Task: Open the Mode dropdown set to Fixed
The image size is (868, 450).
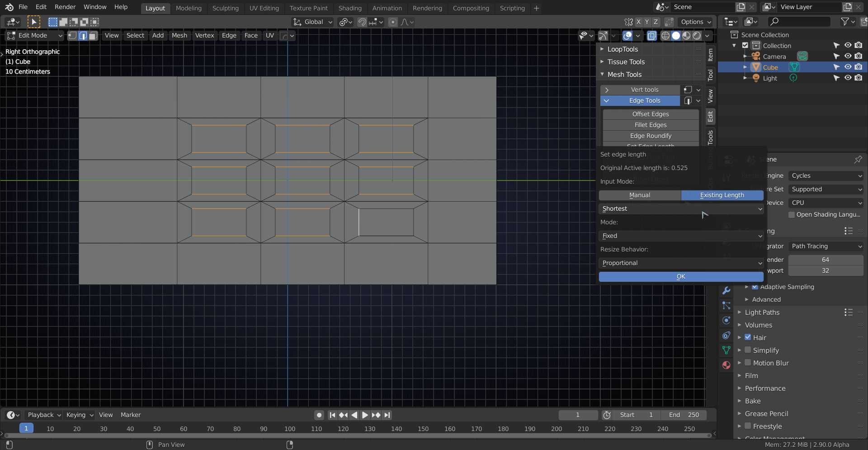Action: click(681, 236)
